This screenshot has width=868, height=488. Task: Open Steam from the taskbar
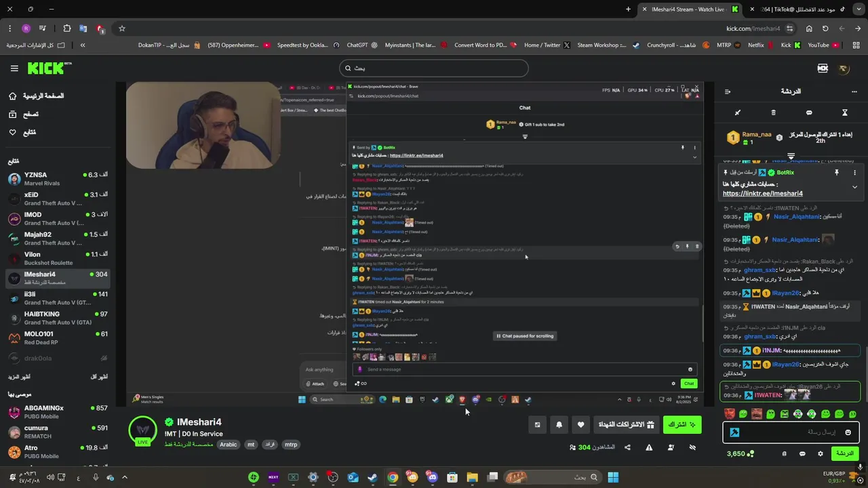(372, 477)
